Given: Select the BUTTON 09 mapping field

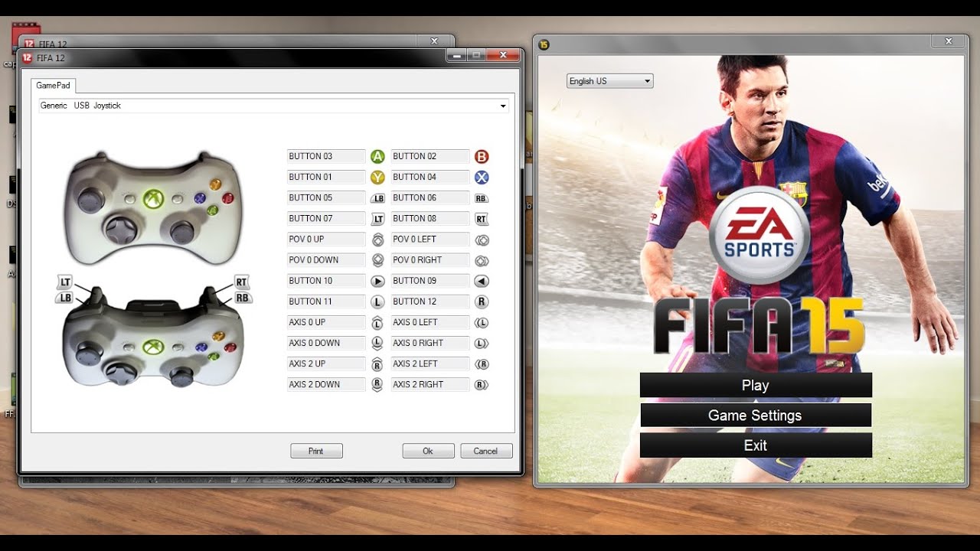Looking at the screenshot, I should tap(430, 280).
